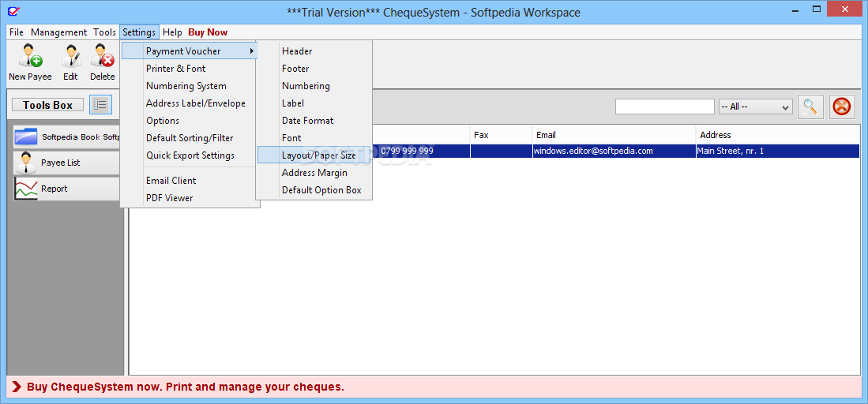
Task: Click the 'Buy ChequeSystem now' banner link
Action: [x=186, y=387]
